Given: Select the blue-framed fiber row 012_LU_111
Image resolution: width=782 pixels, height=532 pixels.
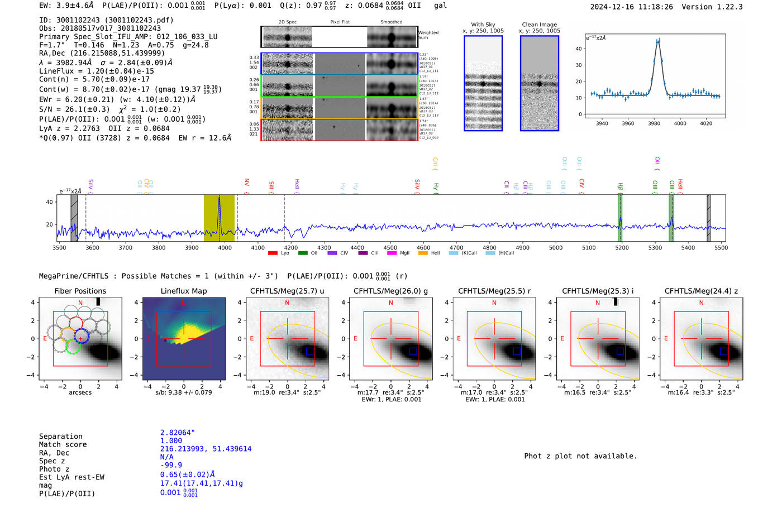Looking at the screenshot, I should (339, 64).
